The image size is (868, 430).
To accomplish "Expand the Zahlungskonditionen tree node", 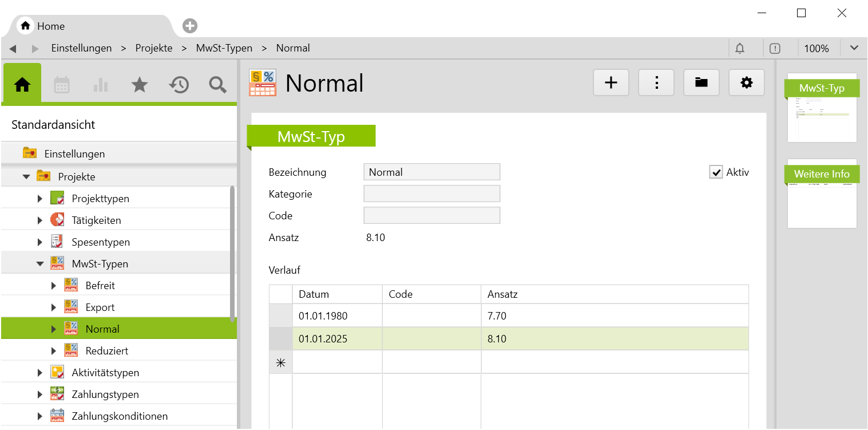I will [40, 416].
